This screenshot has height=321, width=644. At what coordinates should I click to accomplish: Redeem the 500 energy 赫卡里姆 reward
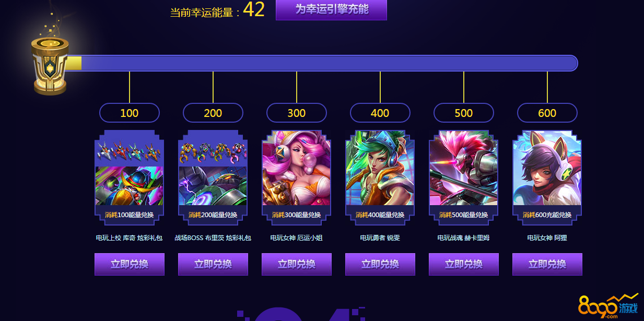point(464,264)
